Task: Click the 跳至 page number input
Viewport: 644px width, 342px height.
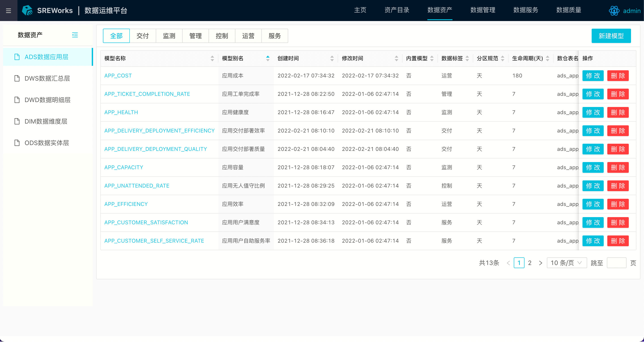Action: click(616, 263)
